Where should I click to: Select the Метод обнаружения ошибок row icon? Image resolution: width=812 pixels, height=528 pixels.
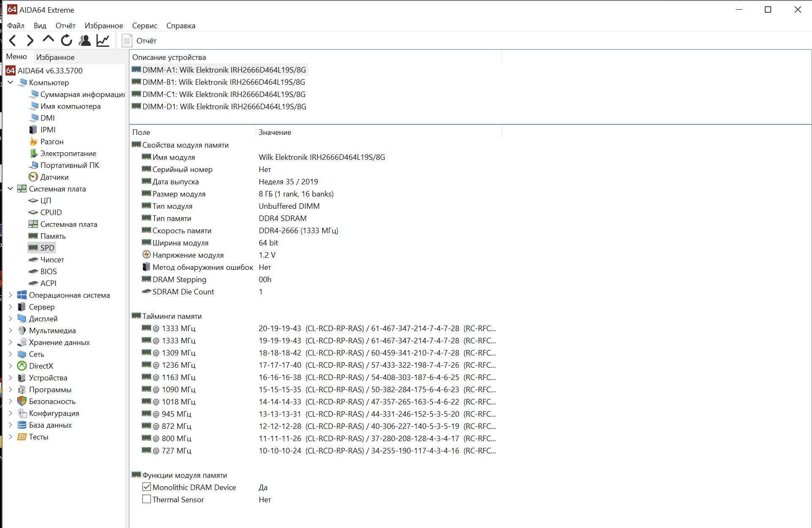click(146, 267)
